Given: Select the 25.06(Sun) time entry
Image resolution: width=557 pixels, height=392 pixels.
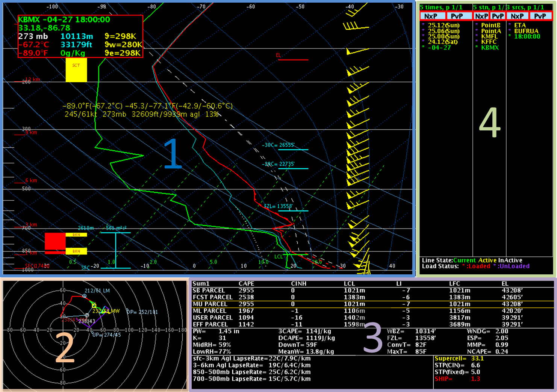Looking at the screenshot, I should (x=443, y=31).
